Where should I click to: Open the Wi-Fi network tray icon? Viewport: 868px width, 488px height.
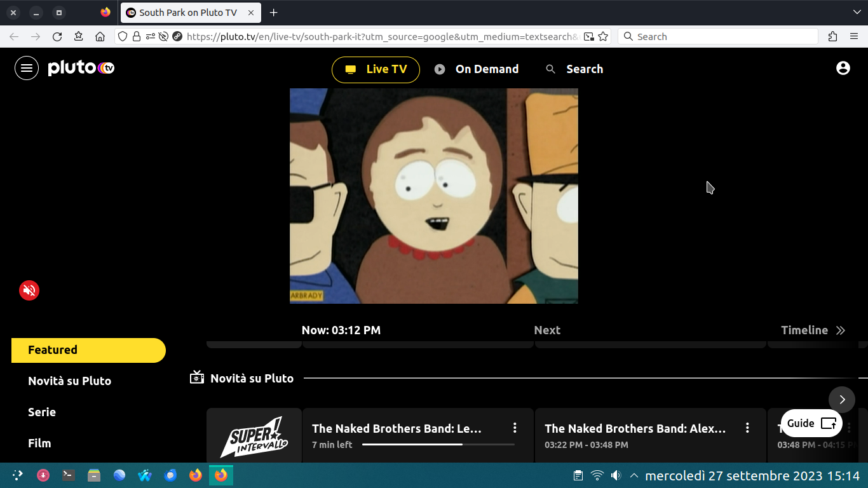(x=597, y=475)
